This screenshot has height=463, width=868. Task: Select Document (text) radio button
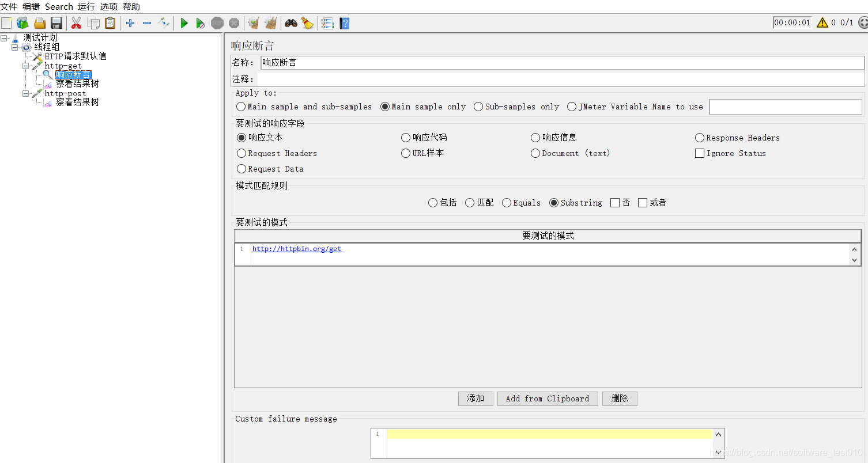click(x=535, y=153)
